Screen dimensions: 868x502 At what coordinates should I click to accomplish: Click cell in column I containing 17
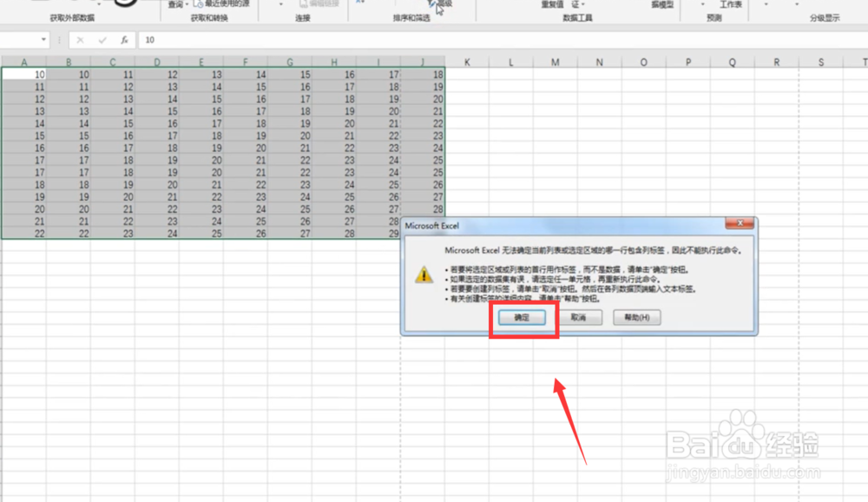378,74
